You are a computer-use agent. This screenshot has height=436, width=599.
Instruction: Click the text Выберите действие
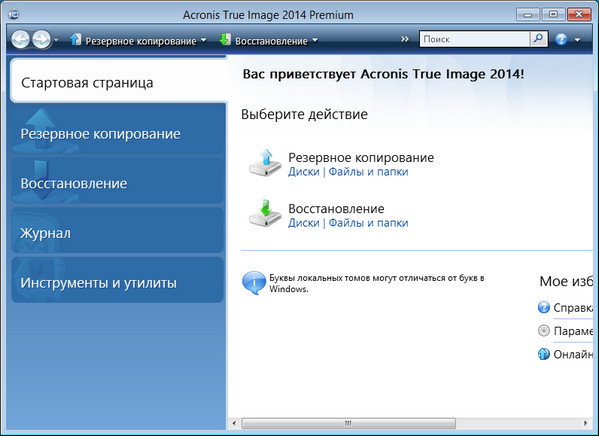tap(304, 114)
